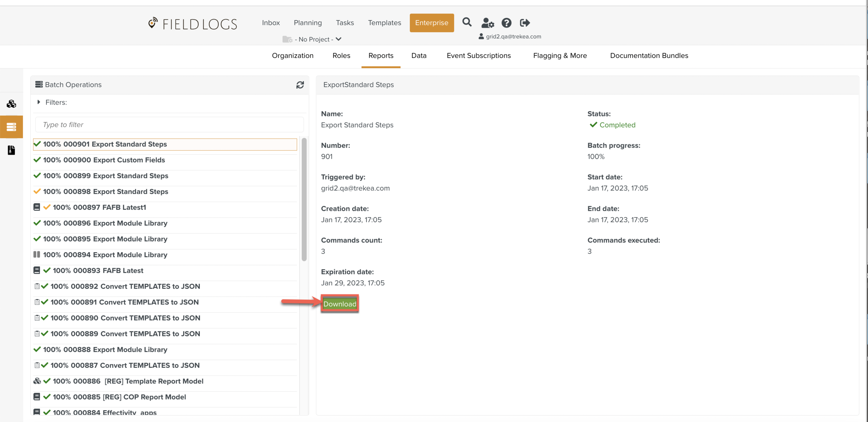
Task: Click the batch list vertical scrollbar
Action: pyautogui.click(x=304, y=199)
